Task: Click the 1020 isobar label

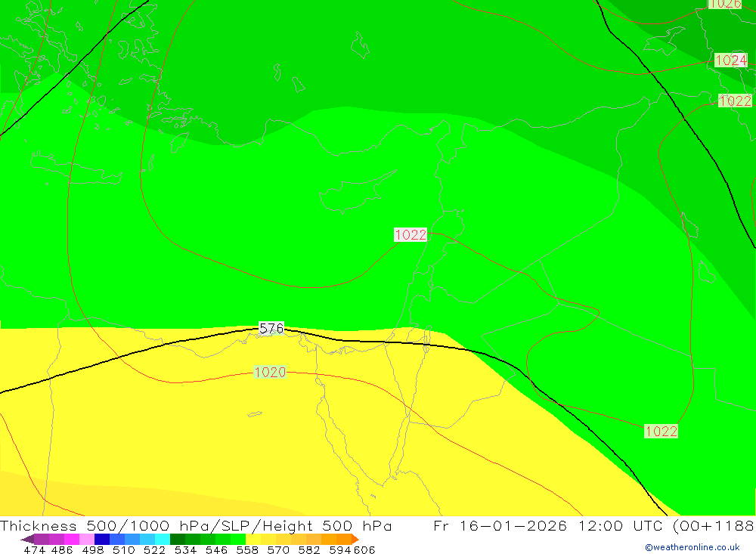Action: click(270, 372)
